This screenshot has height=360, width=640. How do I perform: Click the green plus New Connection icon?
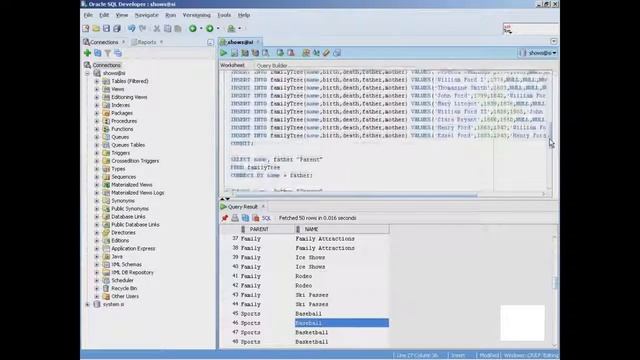click(87, 53)
